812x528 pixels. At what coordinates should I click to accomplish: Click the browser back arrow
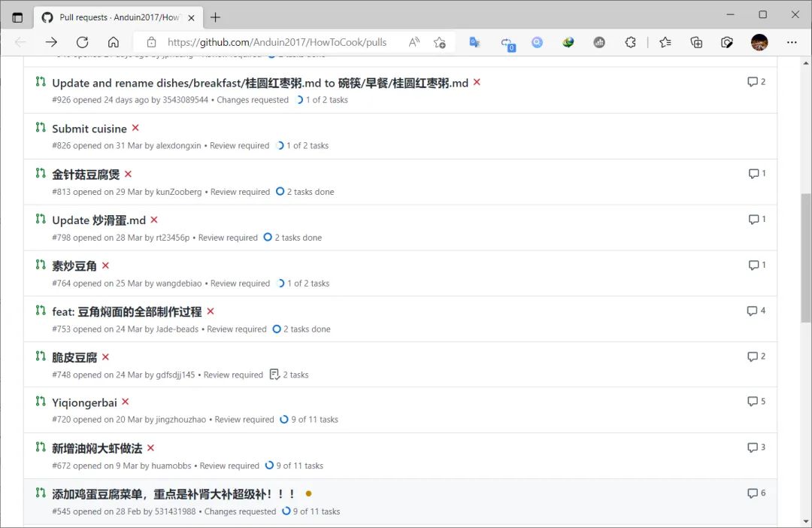pos(21,42)
